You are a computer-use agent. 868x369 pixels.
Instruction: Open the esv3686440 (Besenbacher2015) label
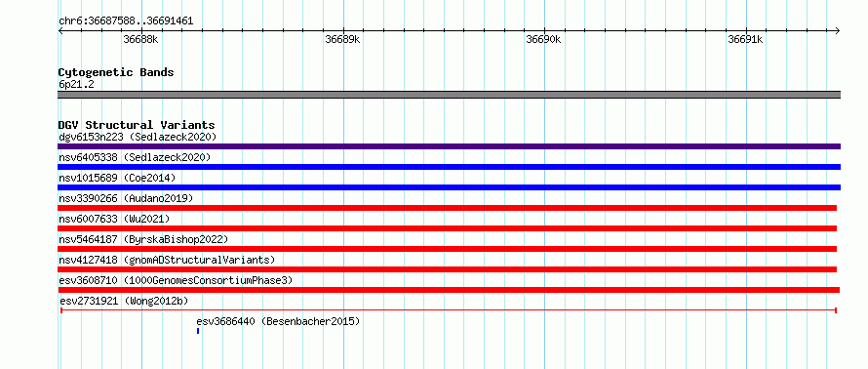[x=278, y=321]
